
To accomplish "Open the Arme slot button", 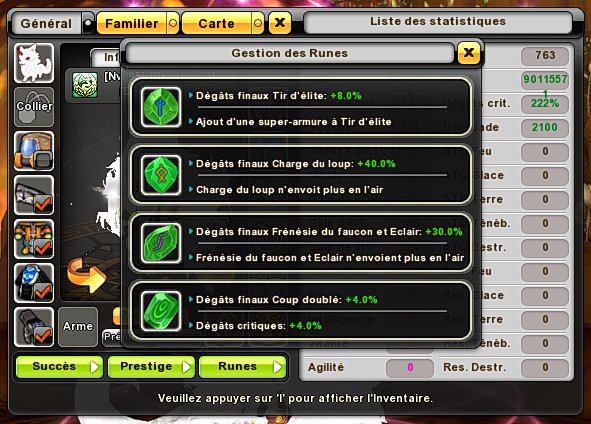I will pyautogui.click(x=78, y=326).
